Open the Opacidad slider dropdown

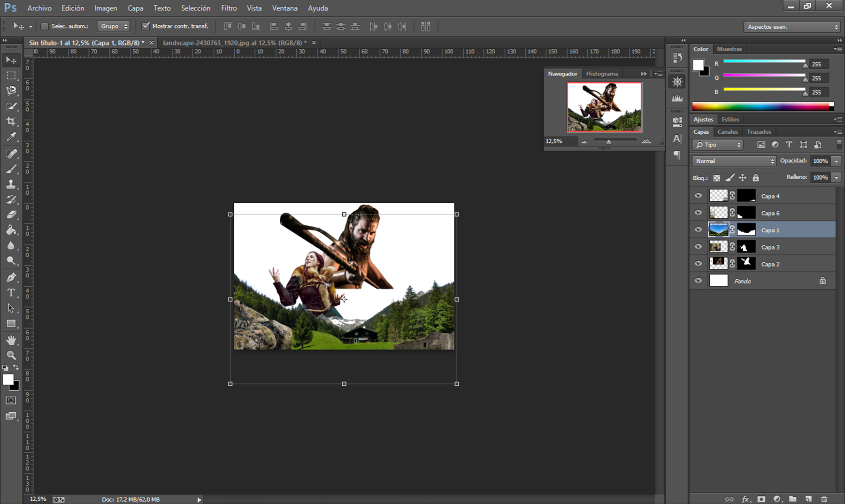tap(836, 161)
